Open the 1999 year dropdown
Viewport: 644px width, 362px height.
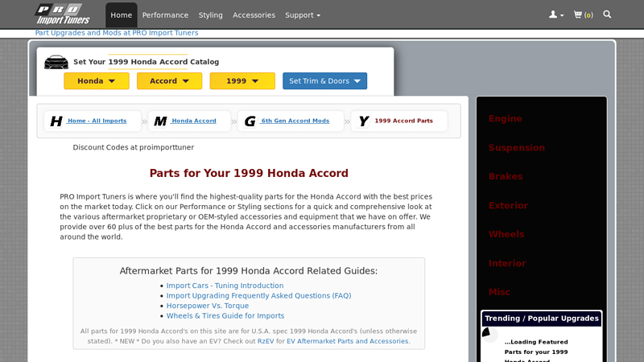click(242, 81)
